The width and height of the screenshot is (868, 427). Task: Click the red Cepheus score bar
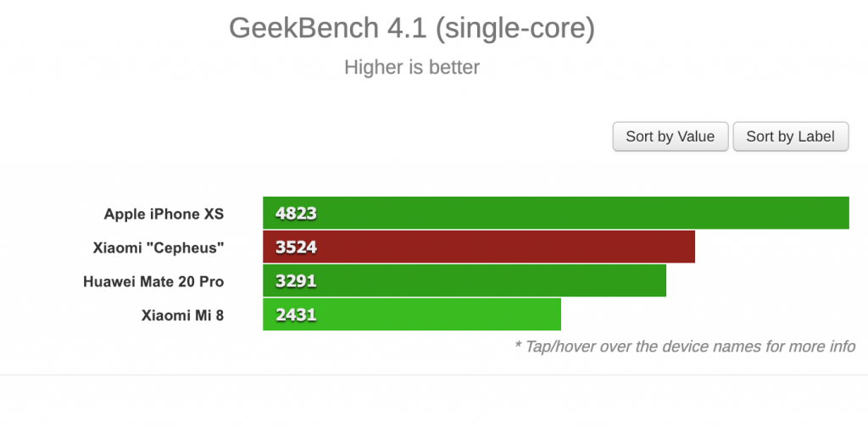coord(479,247)
